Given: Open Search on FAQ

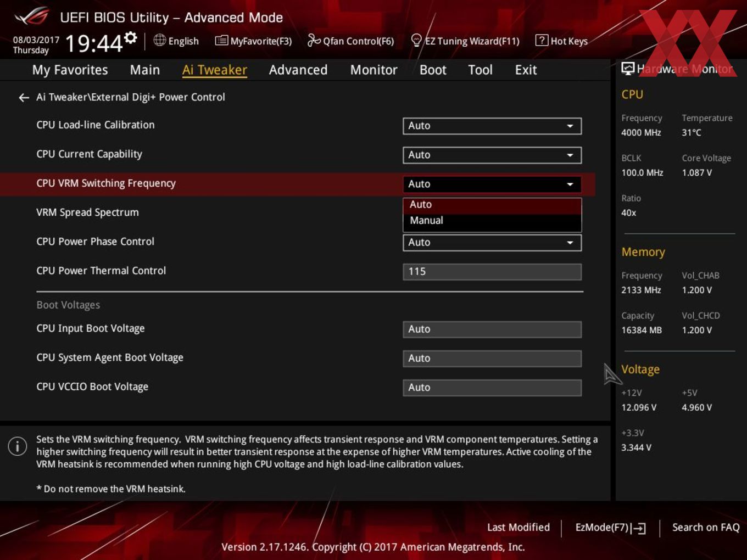Looking at the screenshot, I should (x=706, y=527).
